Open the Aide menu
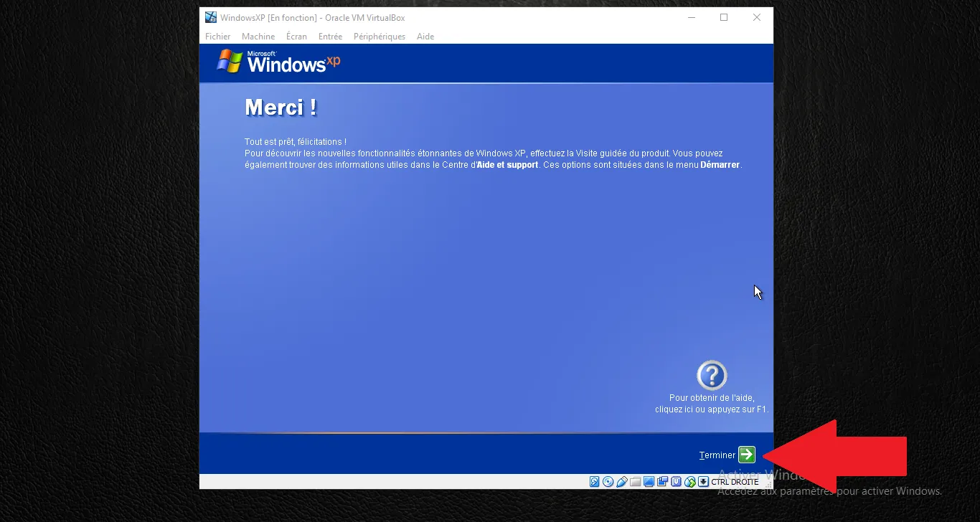The width and height of the screenshot is (980, 522). 425,36
